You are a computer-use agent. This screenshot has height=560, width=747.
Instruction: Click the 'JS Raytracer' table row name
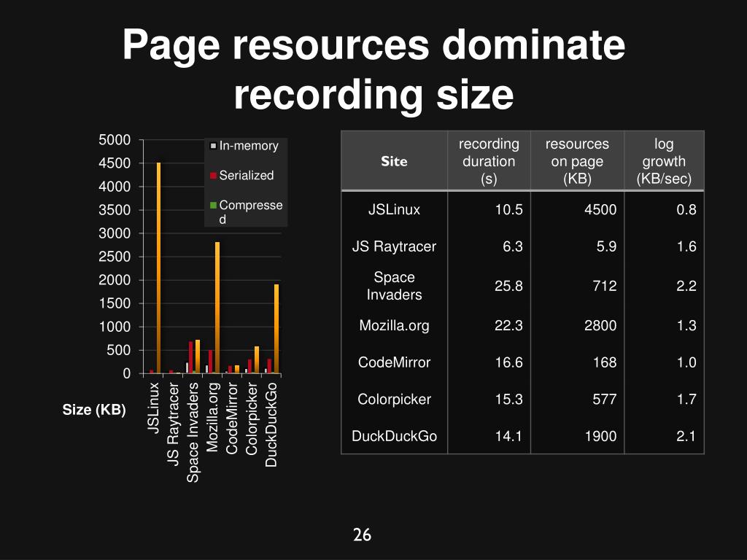coord(394,246)
